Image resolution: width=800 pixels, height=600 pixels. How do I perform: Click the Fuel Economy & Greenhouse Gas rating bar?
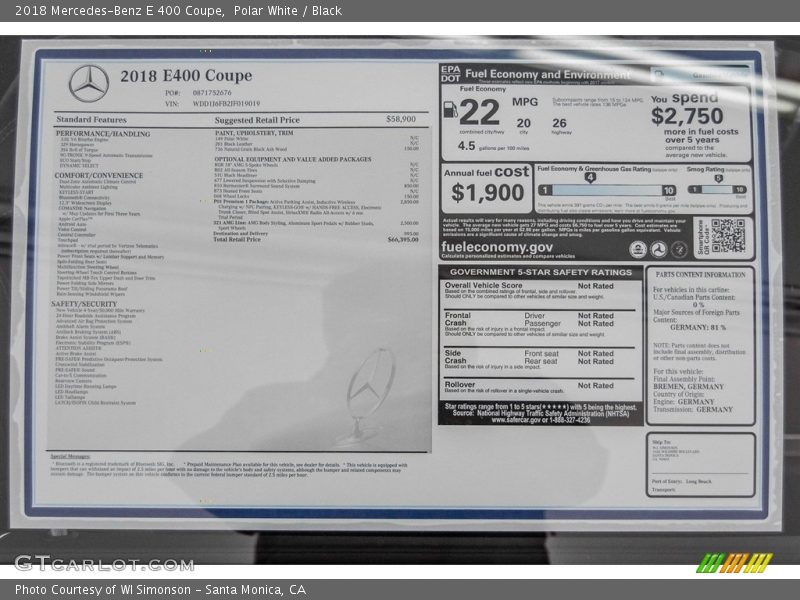(x=607, y=190)
